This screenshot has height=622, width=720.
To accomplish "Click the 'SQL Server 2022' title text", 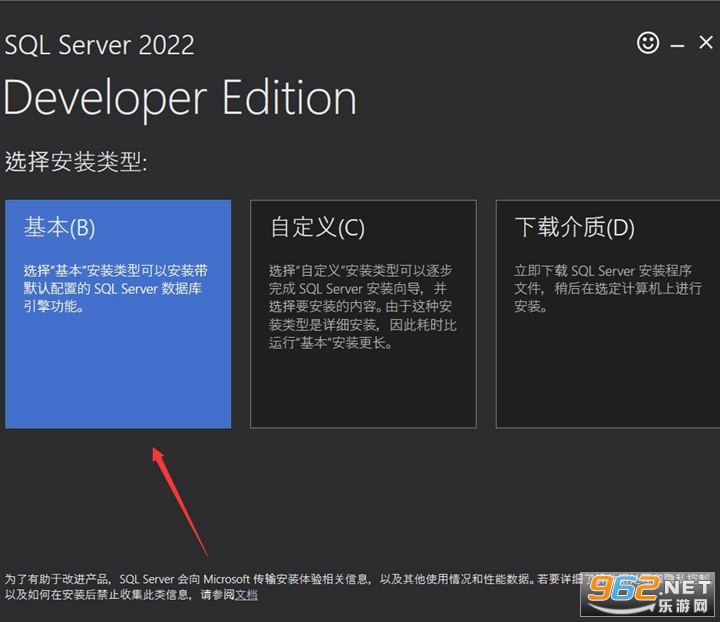I will (99, 45).
